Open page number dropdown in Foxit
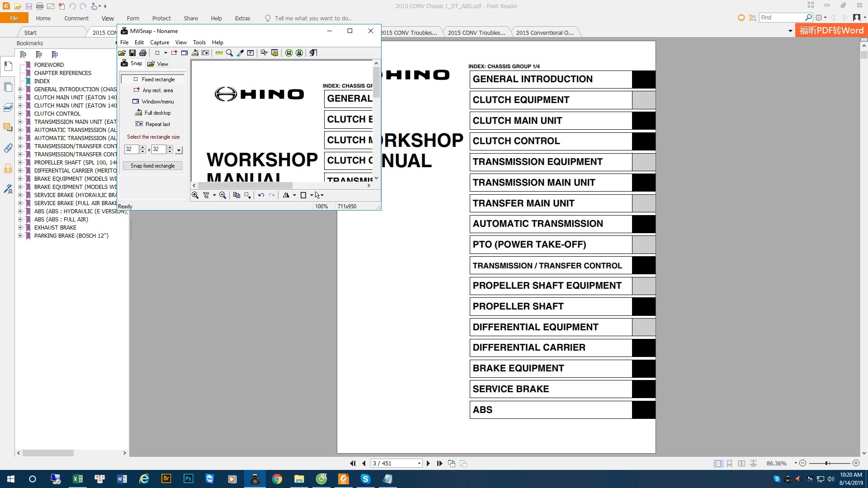868x488 pixels. click(x=419, y=463)
